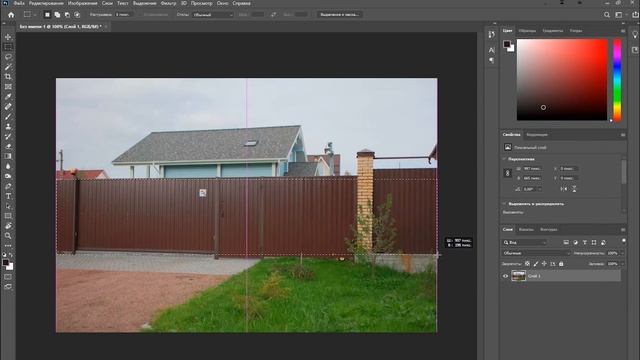Select the Gradient tool

pos(8,156)
